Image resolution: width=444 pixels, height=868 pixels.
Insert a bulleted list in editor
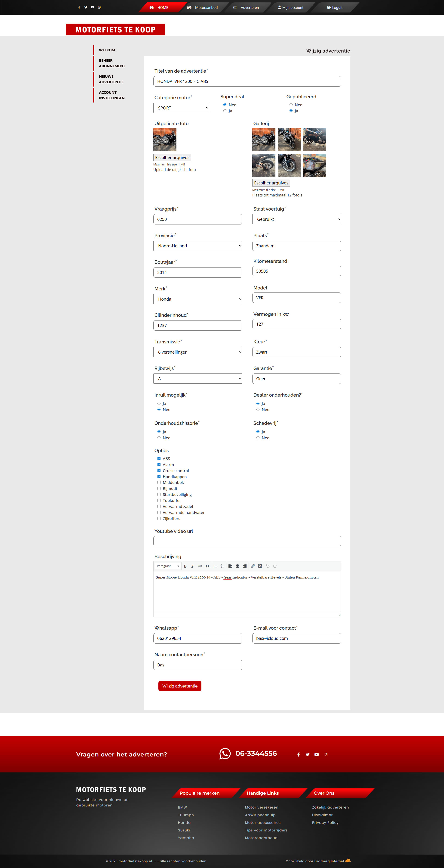[x=215, y=566]
